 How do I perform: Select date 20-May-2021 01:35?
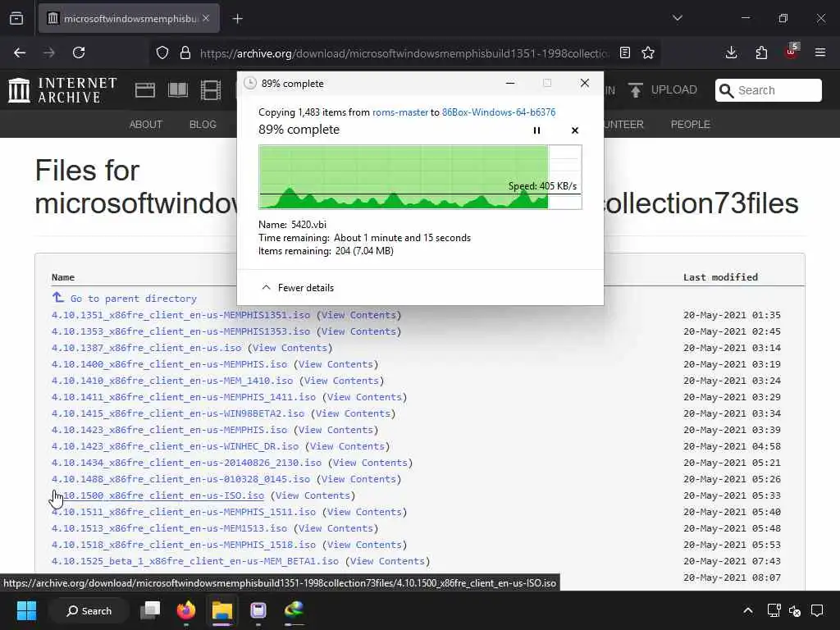click(732, 315)
